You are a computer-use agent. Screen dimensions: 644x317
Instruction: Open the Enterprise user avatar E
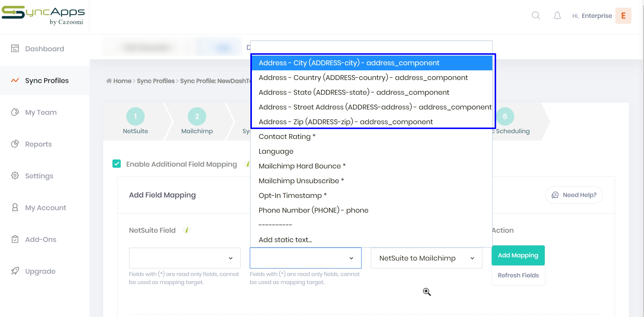(x=623, y=16)
